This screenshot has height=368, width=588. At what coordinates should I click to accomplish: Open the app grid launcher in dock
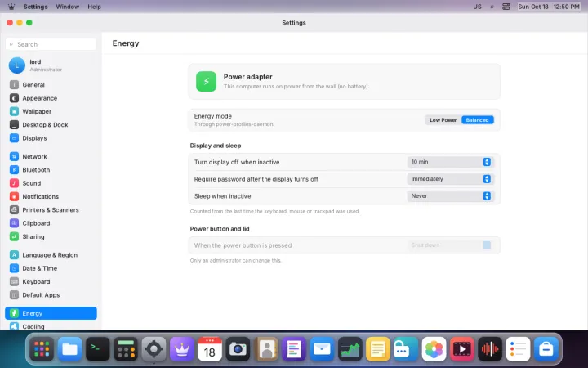pos(42,349)
